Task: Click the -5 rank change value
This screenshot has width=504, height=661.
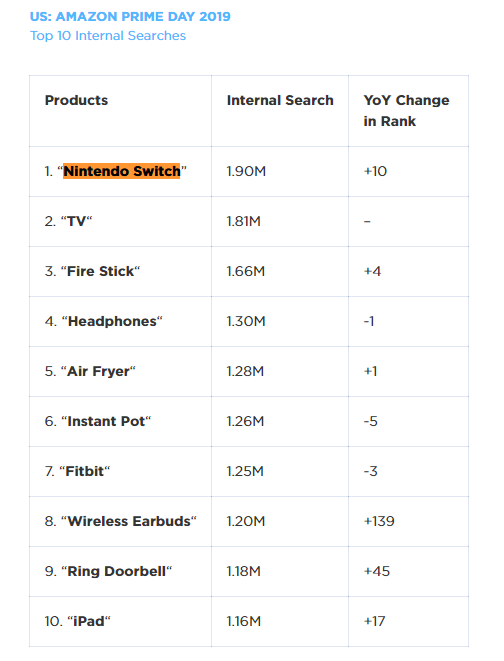Action: click(370, 421)
